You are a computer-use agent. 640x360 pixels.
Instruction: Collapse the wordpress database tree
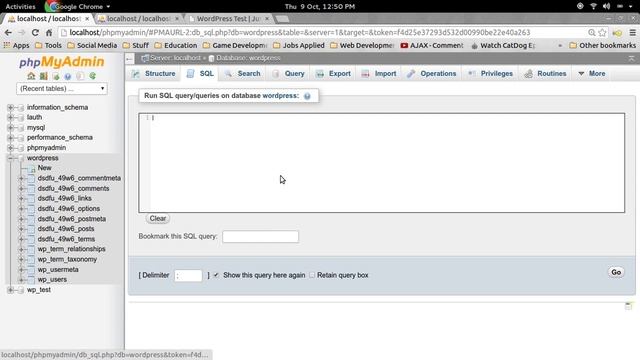coord(10,158)
